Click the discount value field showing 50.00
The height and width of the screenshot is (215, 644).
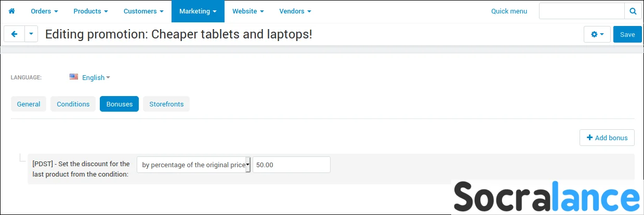292,165
